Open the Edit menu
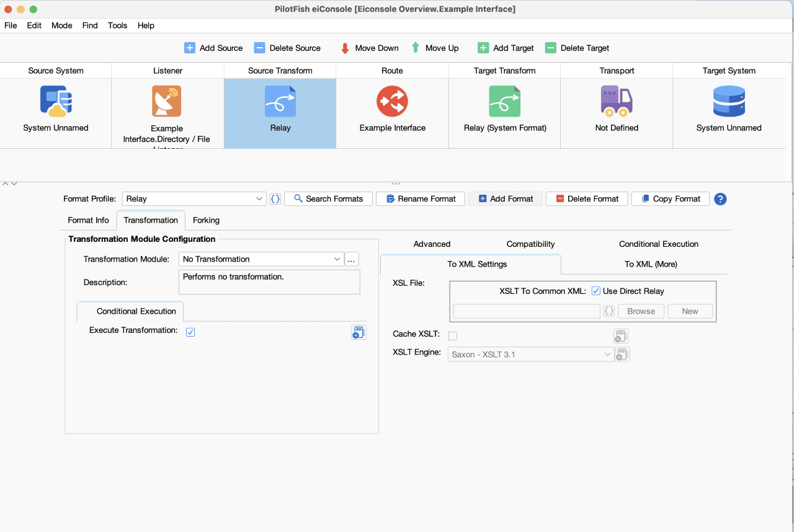The height and width of the screenshot is (532, 794). [34, 25]
